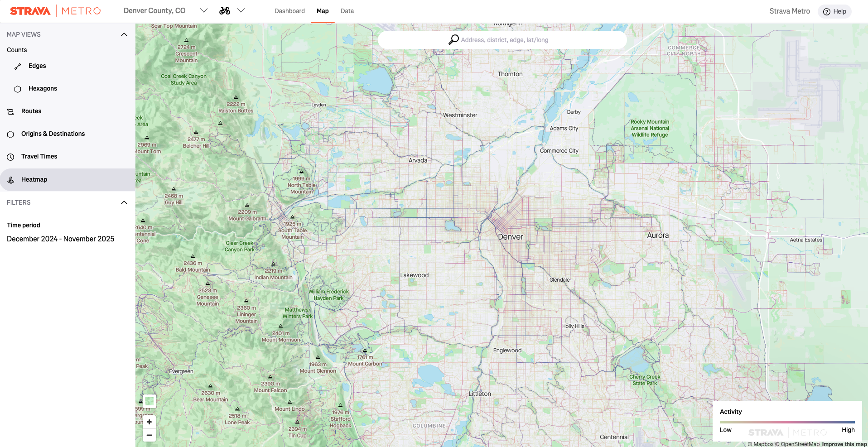The height and width of the screenshot is (447, 868).
Task: Click the bicycle activity type icon
Action: [x=224, y=10]
